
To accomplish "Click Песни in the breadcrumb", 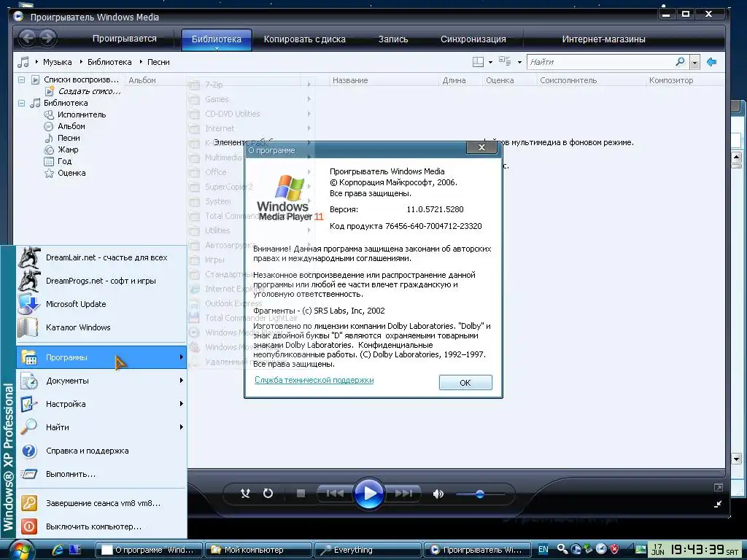I will pos(158,62).
